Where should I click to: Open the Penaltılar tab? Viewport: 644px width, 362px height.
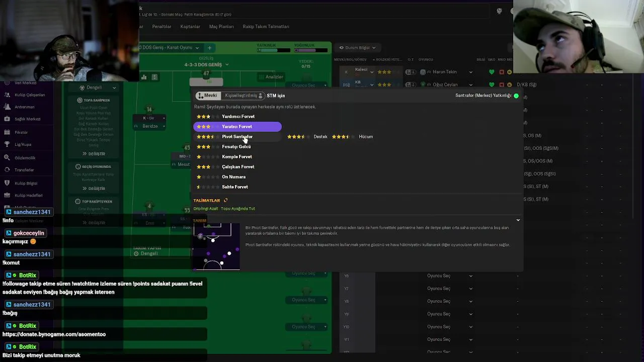tap(162, 27)
